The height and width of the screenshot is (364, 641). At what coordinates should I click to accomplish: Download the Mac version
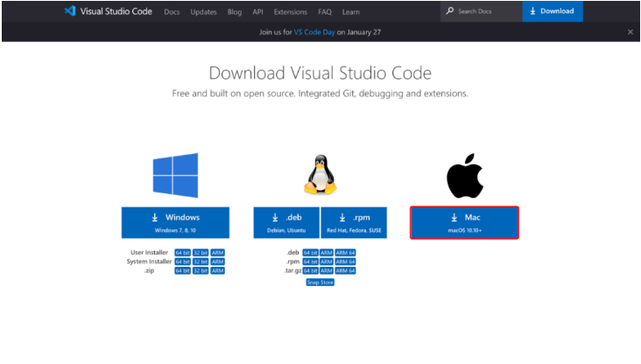pos(464,222)
